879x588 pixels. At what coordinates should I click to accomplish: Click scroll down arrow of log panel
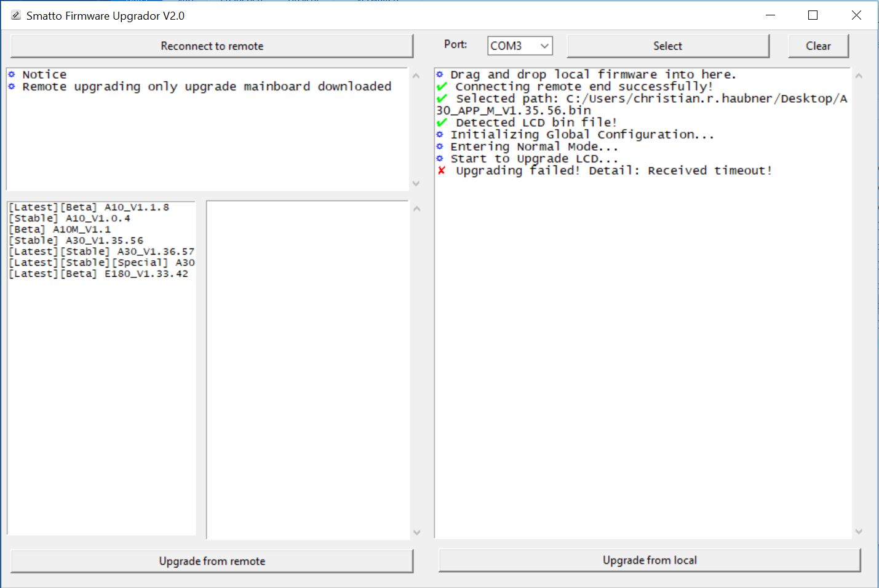tap(859, 531)
